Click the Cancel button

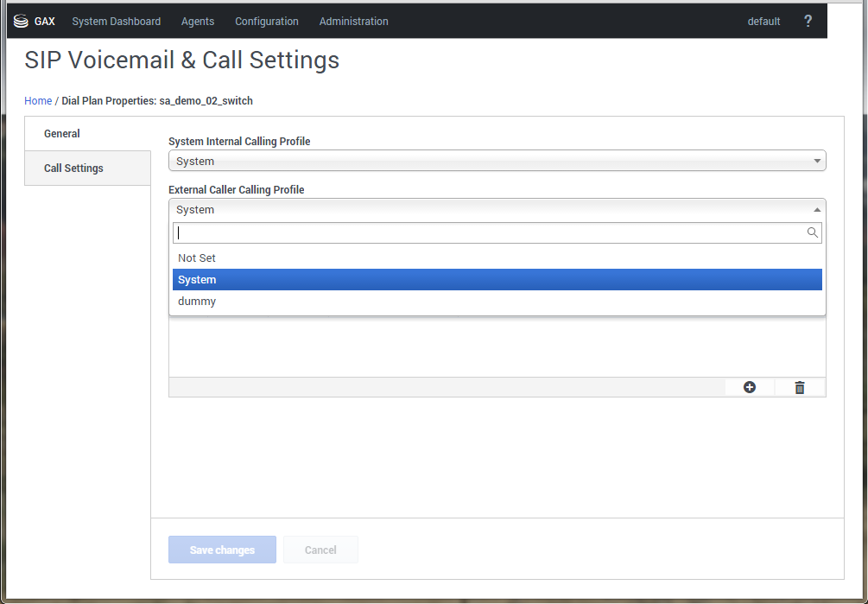point(320,550)
